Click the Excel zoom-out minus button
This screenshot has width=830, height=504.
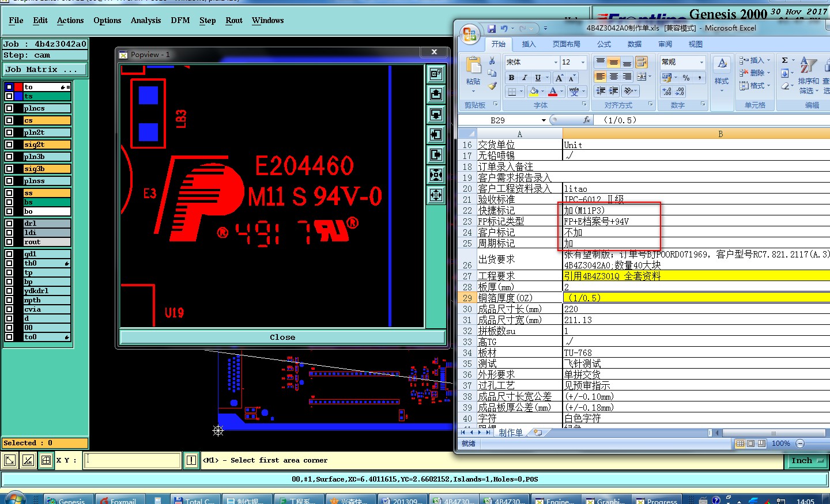800,444
